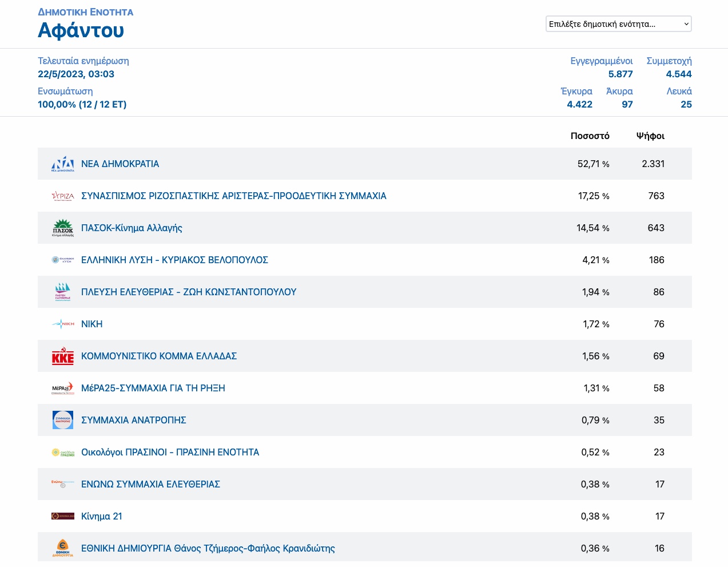Screen dimensions: 728x567
Task: Click the 1,31 % percentage cell
Action: (x=596, y=388)
